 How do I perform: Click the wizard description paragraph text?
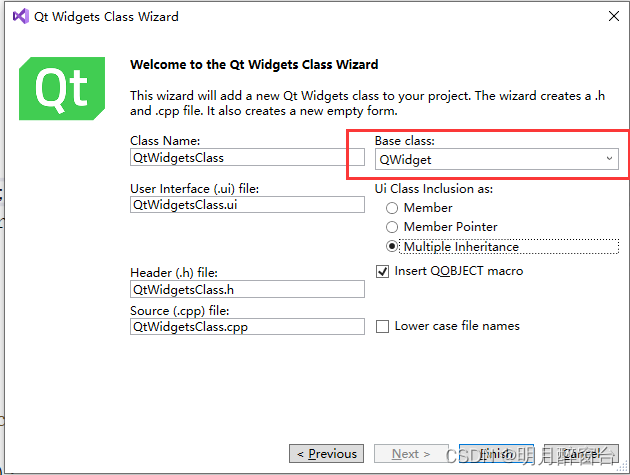point(367,103)
